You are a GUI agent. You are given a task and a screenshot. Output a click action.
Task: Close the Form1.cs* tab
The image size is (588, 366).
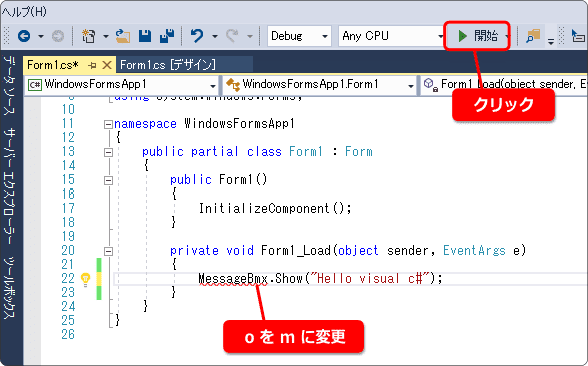point(107,65)
